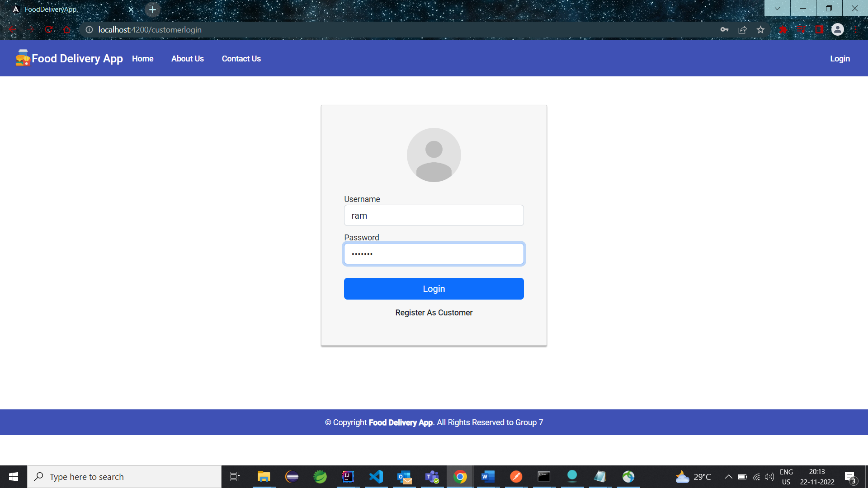Open the saved password key icon
Image resolution: width=868 pixels, height=488 pixels.
point(724,30)
